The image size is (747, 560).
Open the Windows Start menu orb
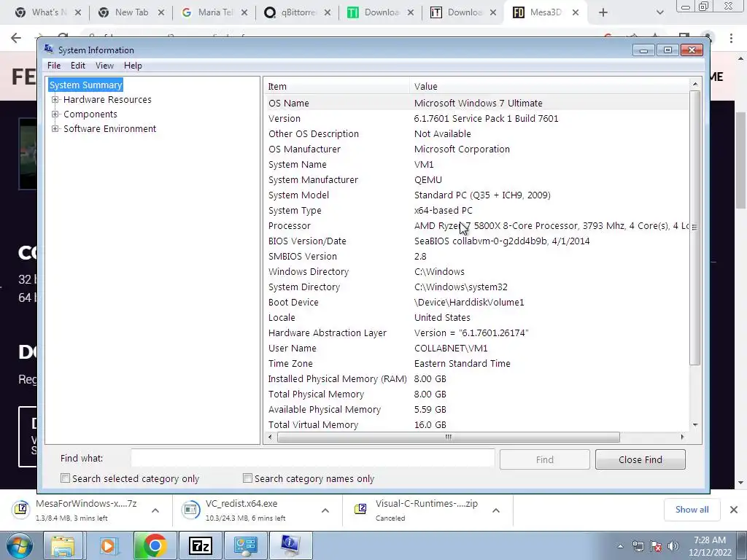pos(18,545)
